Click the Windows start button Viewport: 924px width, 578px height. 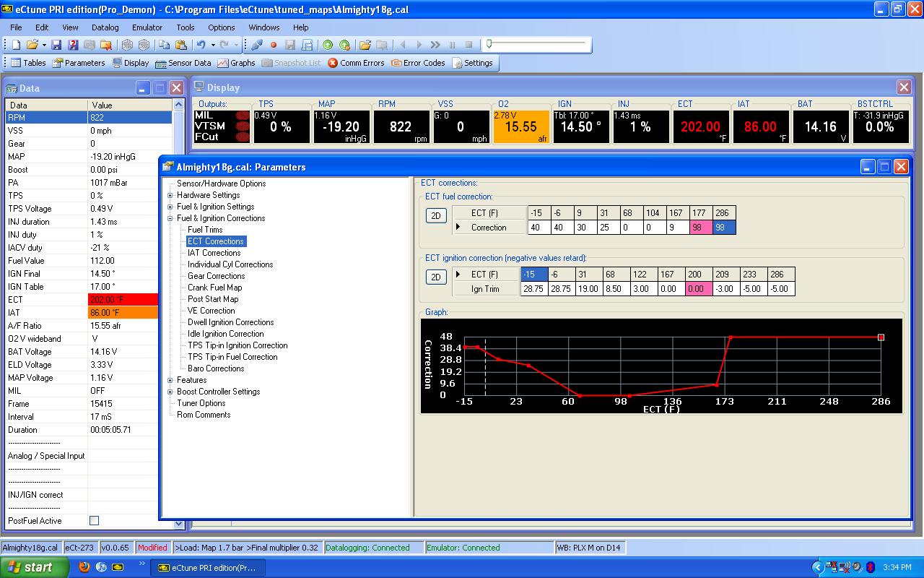(34, 567)
